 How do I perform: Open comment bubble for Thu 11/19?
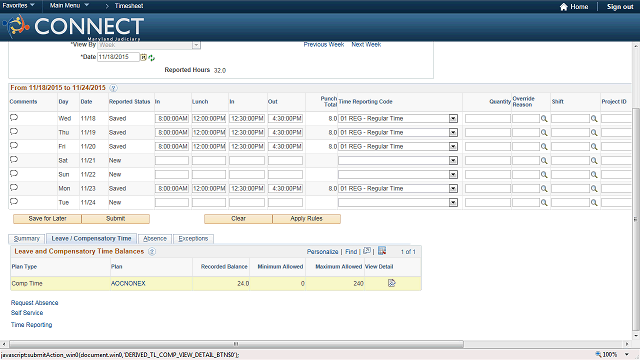[x=14, y=131]
